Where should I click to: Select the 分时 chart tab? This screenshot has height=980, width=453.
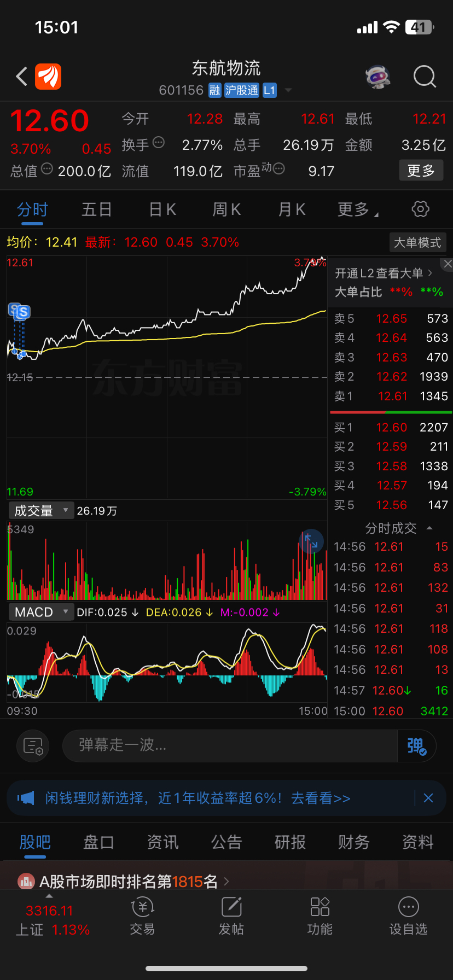(32, 209)
